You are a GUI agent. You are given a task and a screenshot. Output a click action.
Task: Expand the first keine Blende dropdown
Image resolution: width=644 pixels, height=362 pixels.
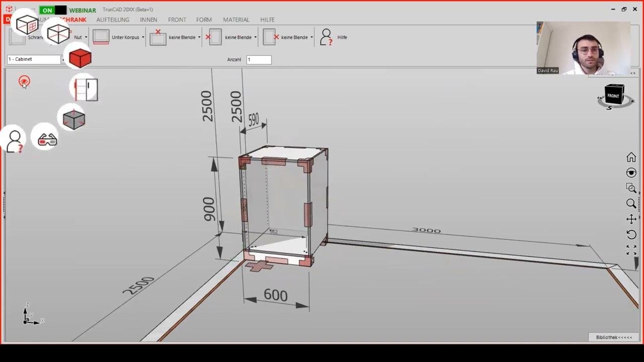199,37
